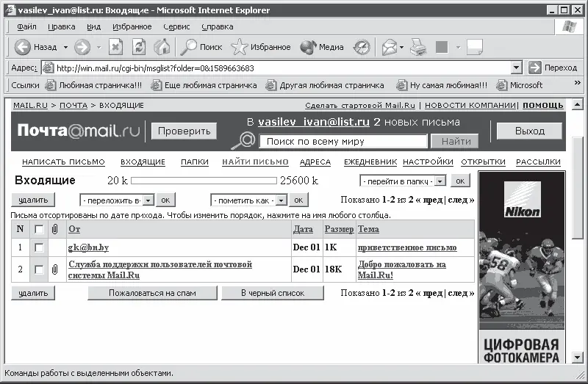Open Поиск magnifier in the toolbar

(201, 47)
